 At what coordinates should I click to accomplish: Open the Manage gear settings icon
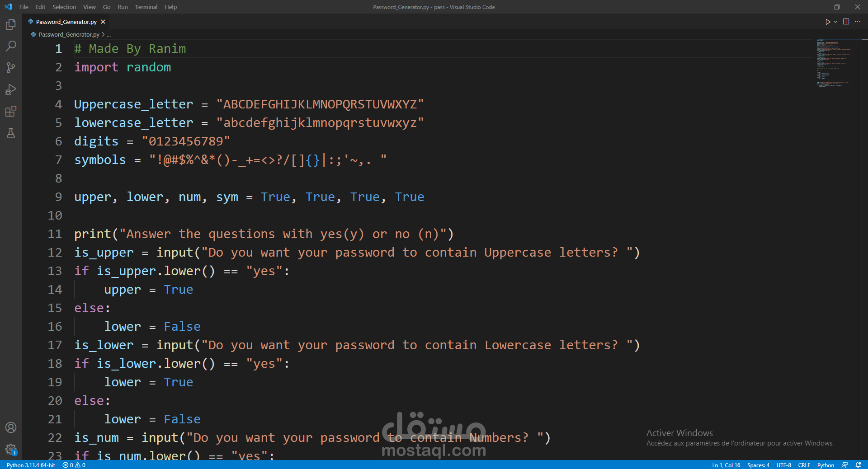11,449
